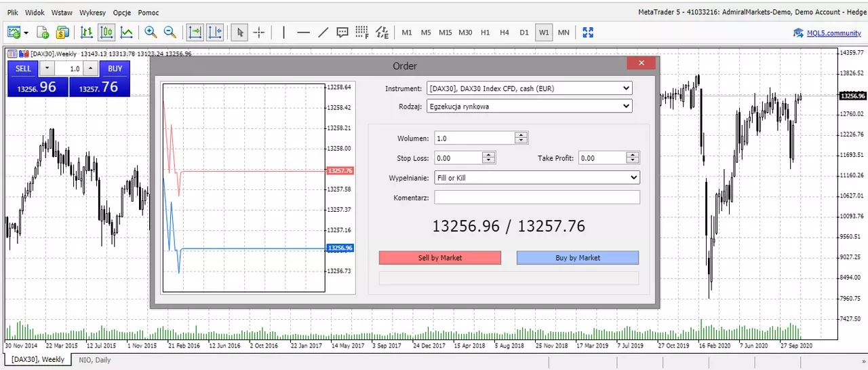Zoom out of the chart
This screenshot has width=868, height=370.
(x=170, y=32)
